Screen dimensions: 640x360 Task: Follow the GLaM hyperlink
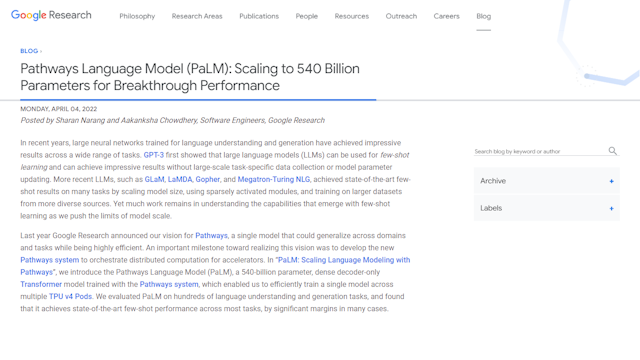tap(154, 179)
